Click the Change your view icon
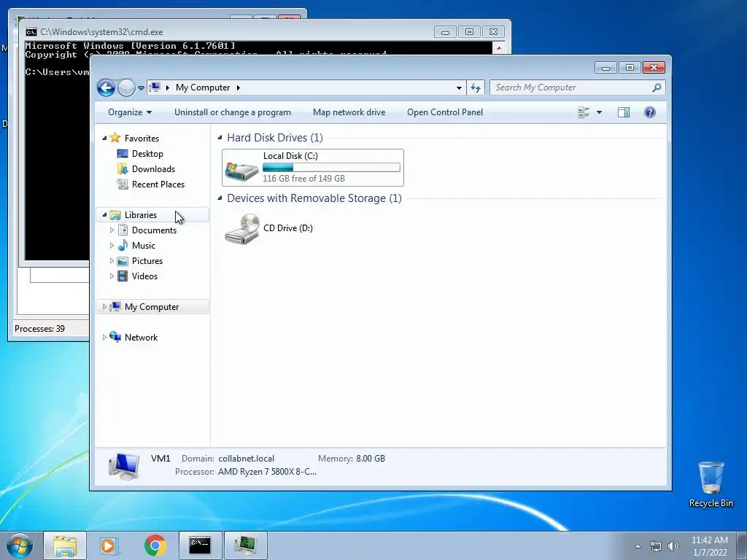The width and height of the screenshot is (747, 560). [584, 112]
